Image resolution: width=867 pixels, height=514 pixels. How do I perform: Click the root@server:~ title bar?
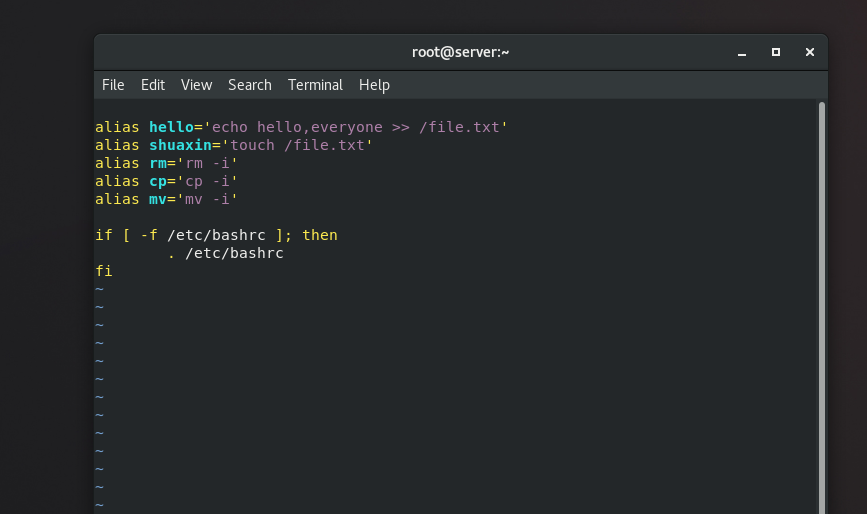point(460,52)
